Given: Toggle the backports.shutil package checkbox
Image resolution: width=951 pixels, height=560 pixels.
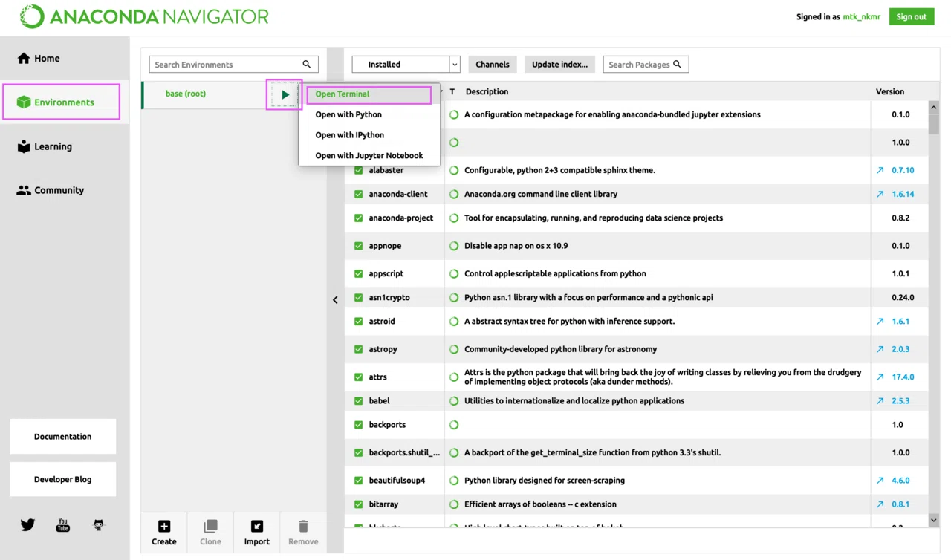Looking at the screenshot, I should pos(358,452).
